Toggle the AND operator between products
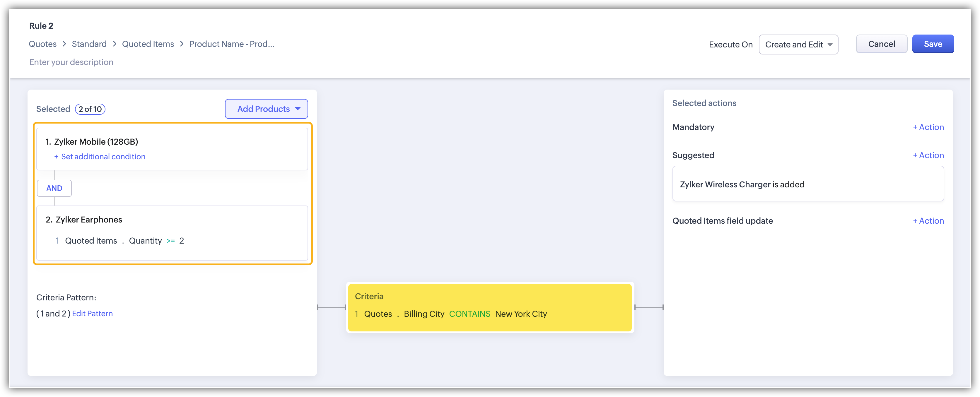Viewport: 980px width, 397px height. [54, 188]
